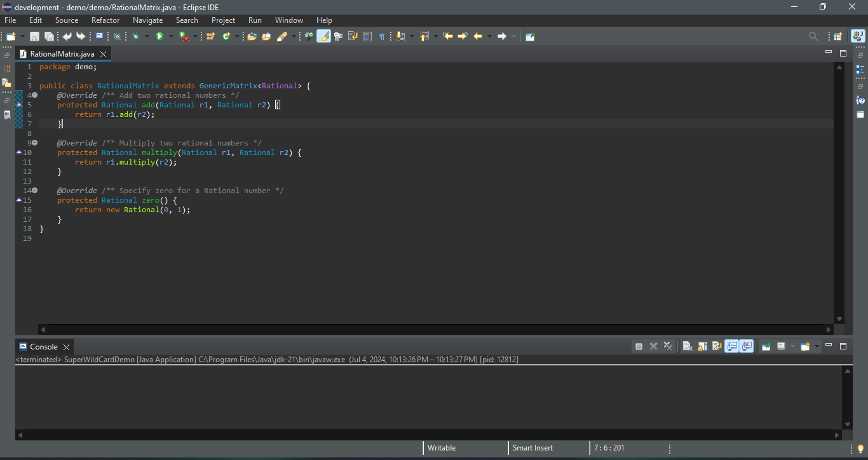Click the Run with Coverage icon
Viewport: 868px width, 460px height.
click(x=183, y=37)
